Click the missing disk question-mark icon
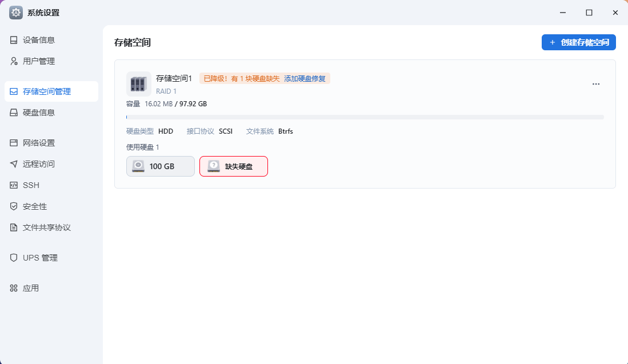Image resolution: width=628 pixels, height=364 pixels. (214, 166)
